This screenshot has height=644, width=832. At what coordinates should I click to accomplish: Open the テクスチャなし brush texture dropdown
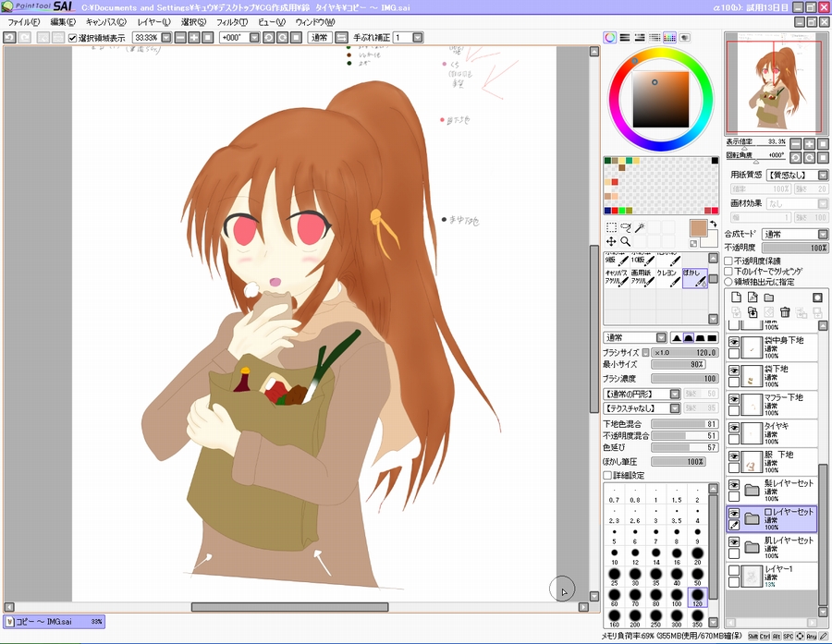pyautogui.click(x=675, y=408)
